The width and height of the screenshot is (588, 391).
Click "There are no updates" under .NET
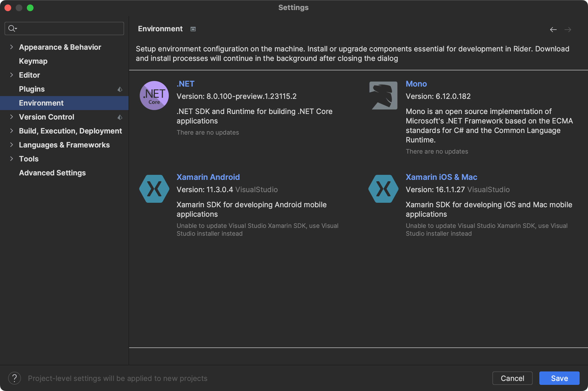coord(208,132)
